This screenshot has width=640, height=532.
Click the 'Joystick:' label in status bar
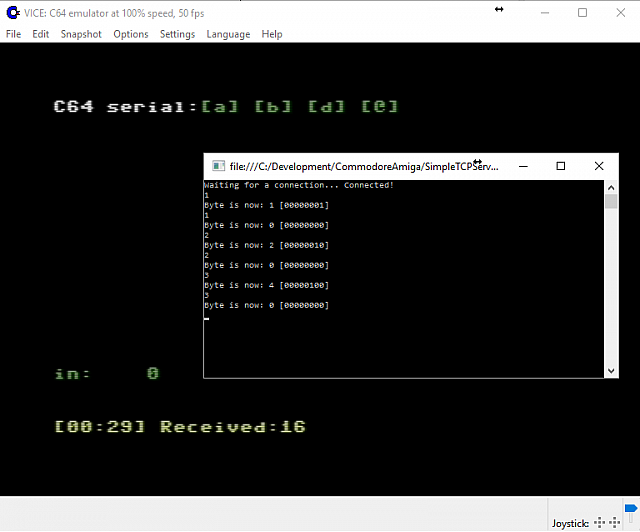tap(570, 523)
